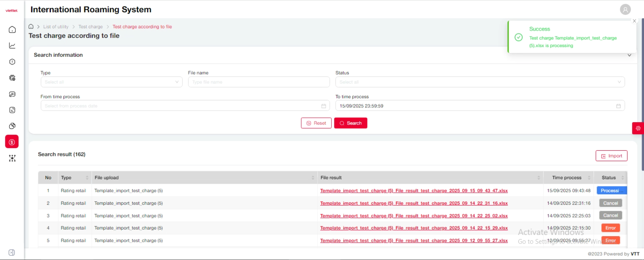Open the Type dropdown

tap(111, 82)
